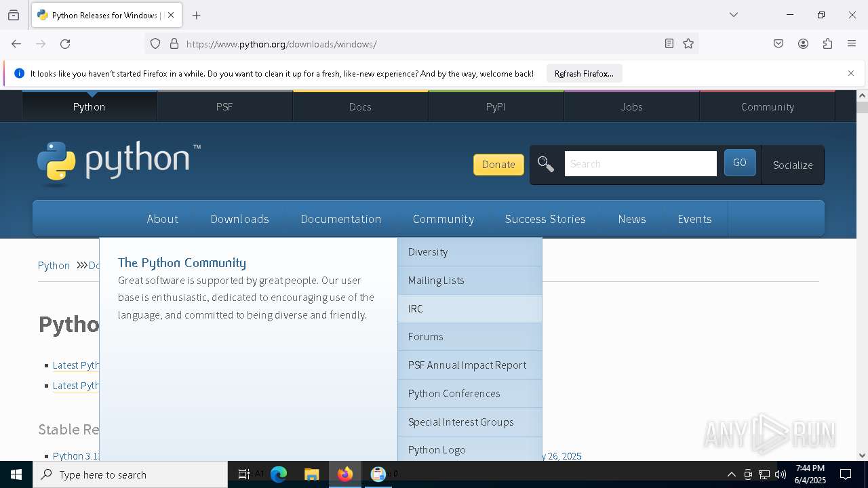Submit search with the GO button
This screenshot has width=868, height=488.
[x=740, y=163]
